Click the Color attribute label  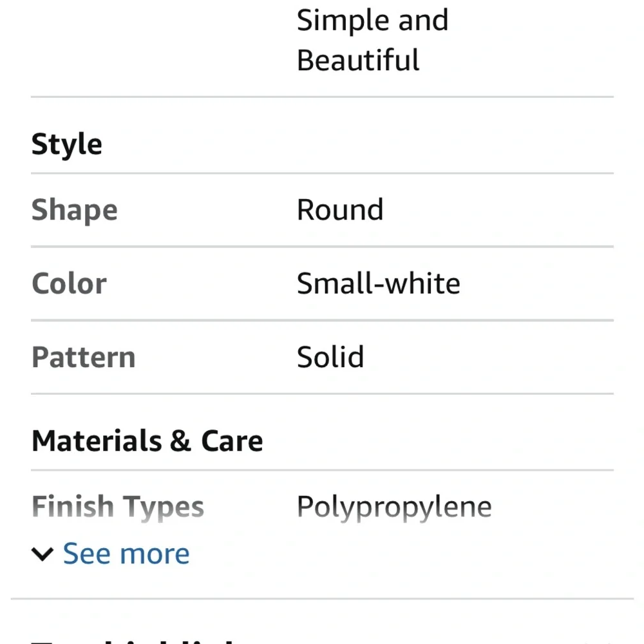(x=69, y=283)
